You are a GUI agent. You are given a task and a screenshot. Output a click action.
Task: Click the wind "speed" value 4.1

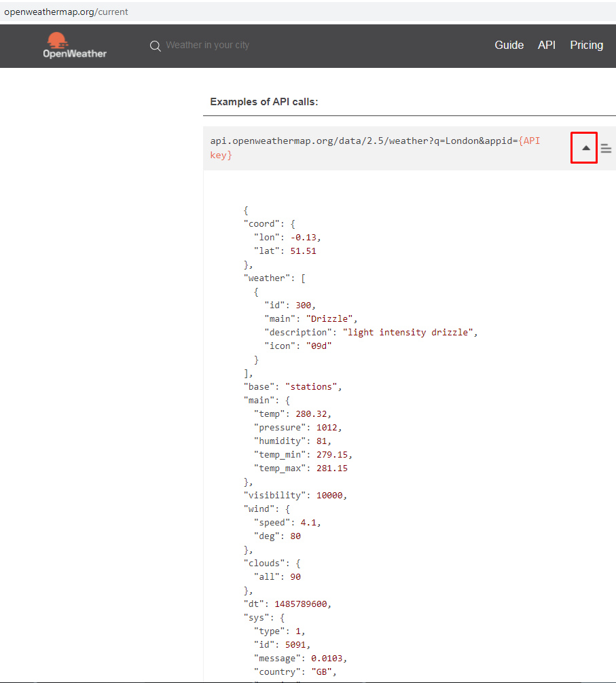308,522
